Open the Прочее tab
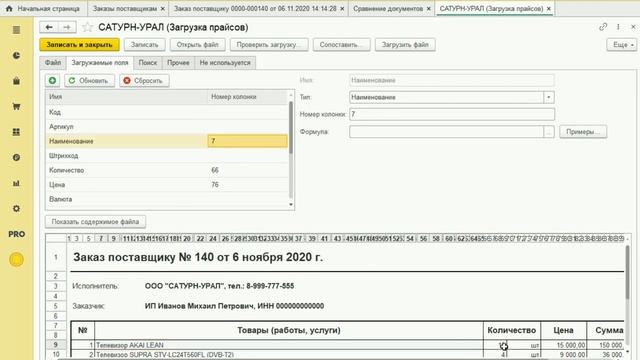640x360 pixels. coord(178,63)
